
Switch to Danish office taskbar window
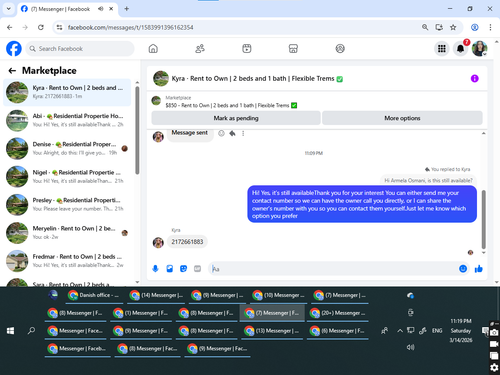[x=94, y=295]
